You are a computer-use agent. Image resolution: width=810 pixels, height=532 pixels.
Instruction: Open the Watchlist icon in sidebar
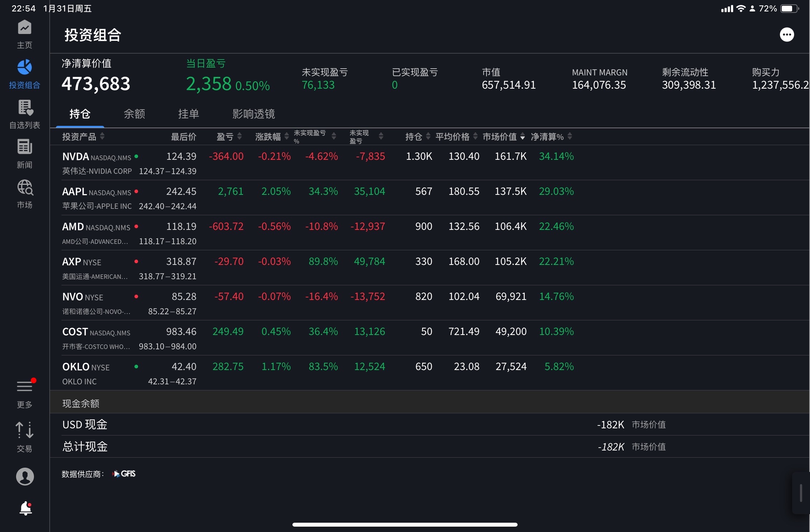tap(24, 108)
